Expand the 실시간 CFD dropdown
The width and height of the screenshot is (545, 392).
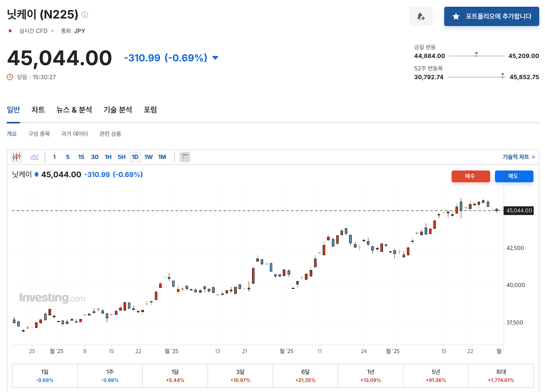click(52, 31)
